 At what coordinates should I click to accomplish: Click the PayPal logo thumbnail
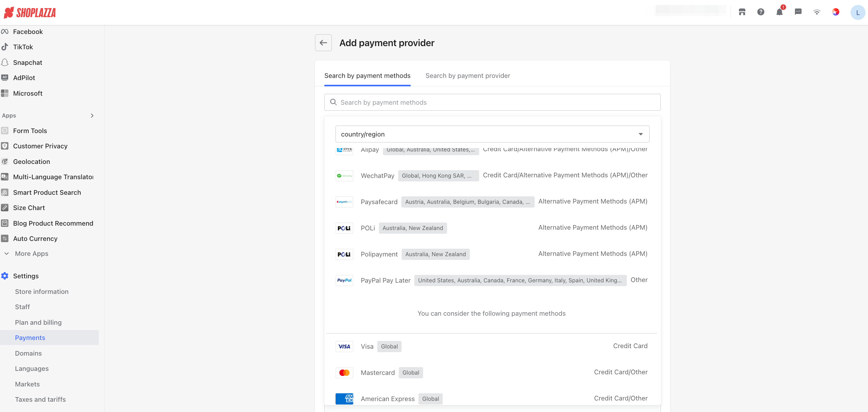click(344, 280)
